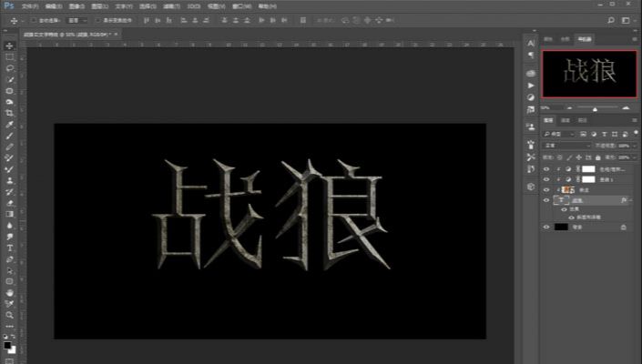Select the Path Selection arrow tool
642x364 pixels.
pyautogui.click(x=9, y=270)
